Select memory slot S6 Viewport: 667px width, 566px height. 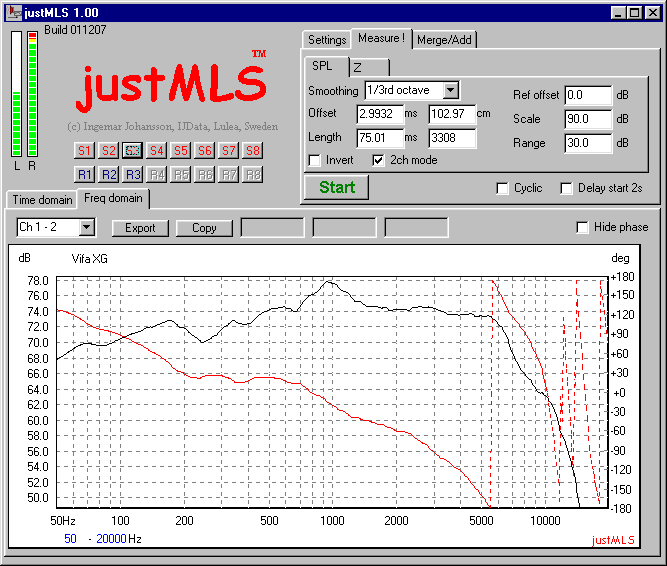205,151
